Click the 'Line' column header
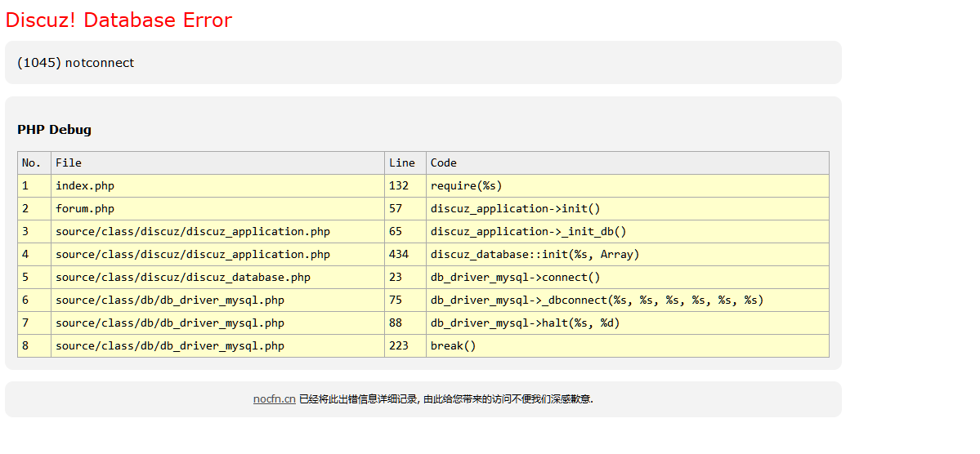This screenshot has width=980, height=454. [x=405, y=163]
